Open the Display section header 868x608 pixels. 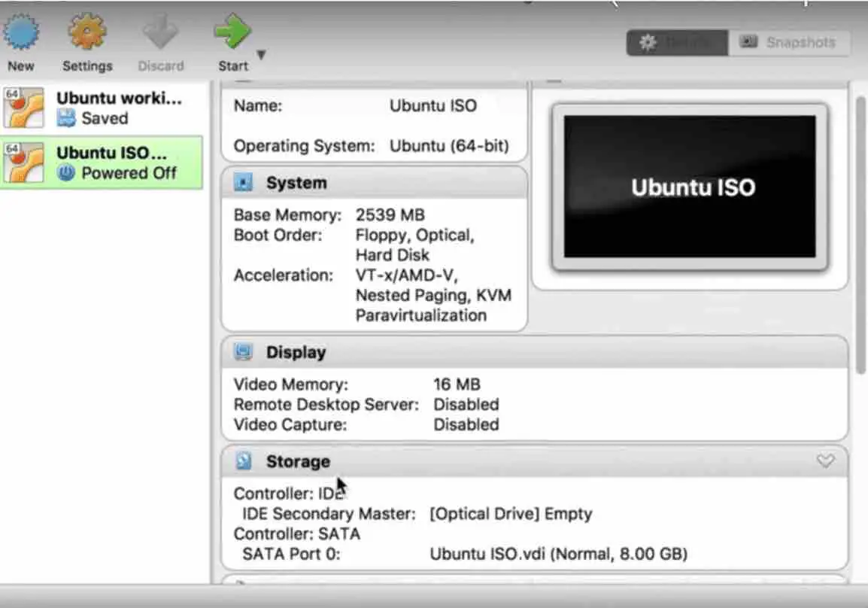click(x=535, y=351)
